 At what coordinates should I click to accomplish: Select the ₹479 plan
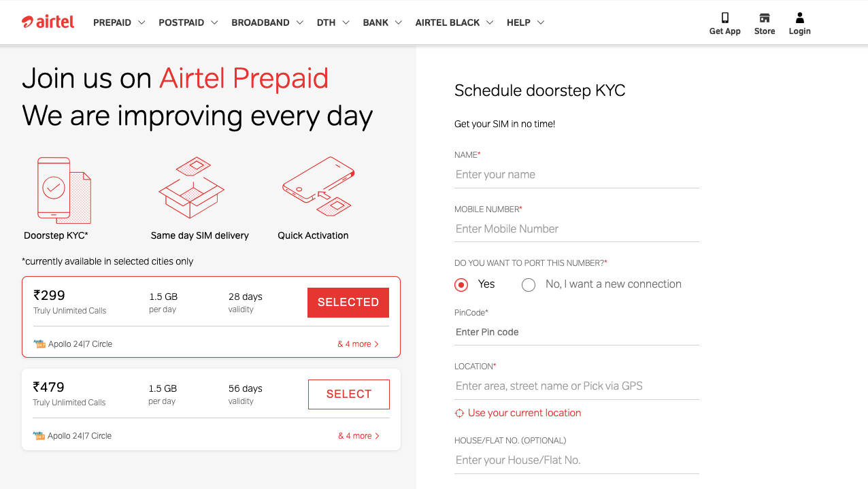coord(348,394)
